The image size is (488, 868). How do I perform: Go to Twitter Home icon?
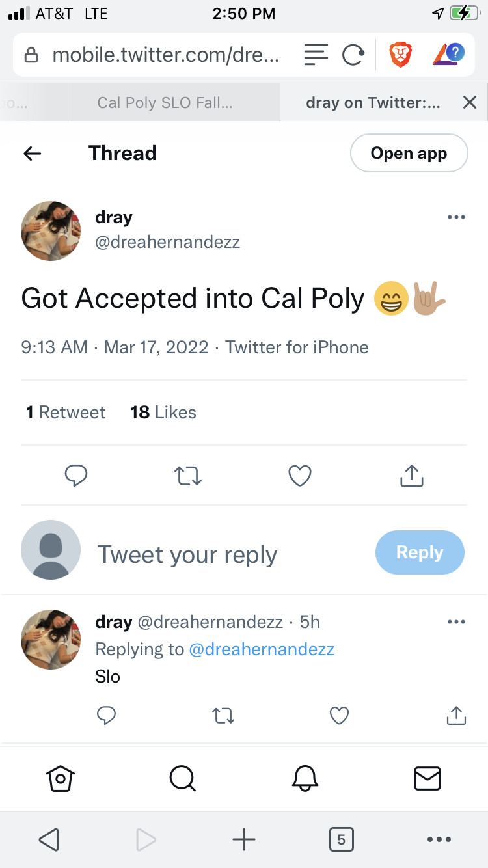(x=61, y=778)
